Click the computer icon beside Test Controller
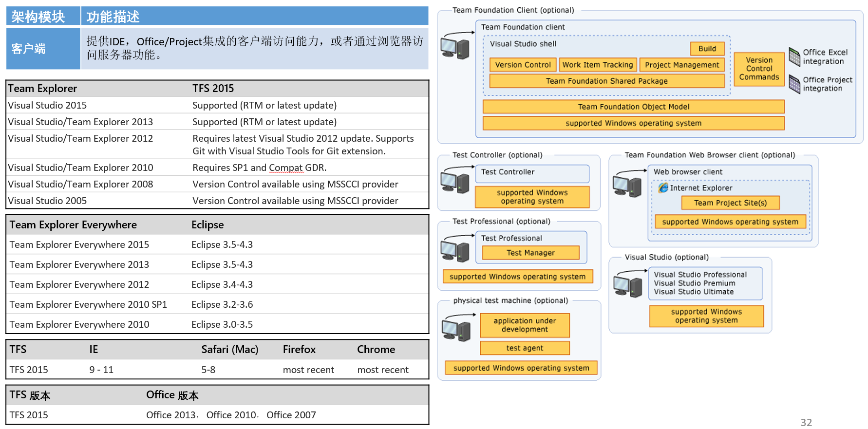The height and width of the screenshot is (429, 868). point(454,183)
